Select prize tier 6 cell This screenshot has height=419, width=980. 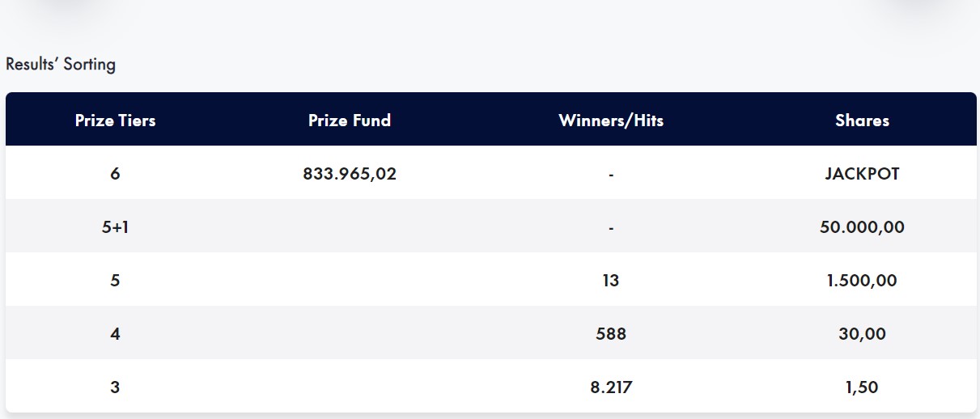(115, 174)
